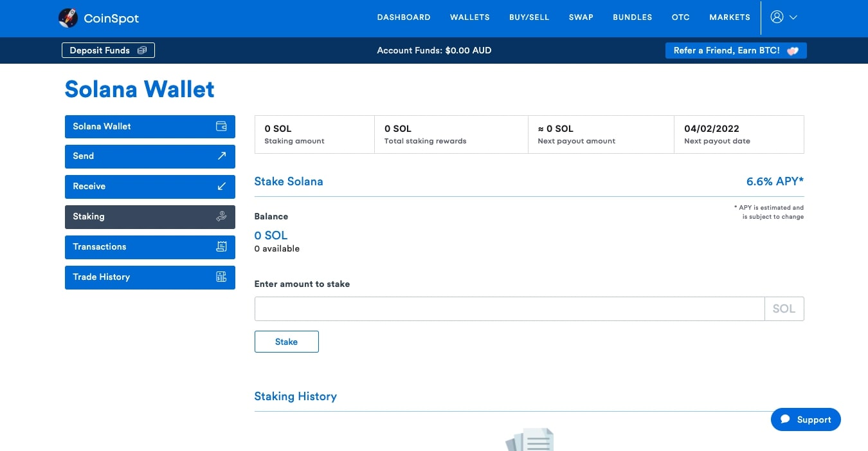
Task: Click the 'Stake Solana' heading
Action: [289, 181]
